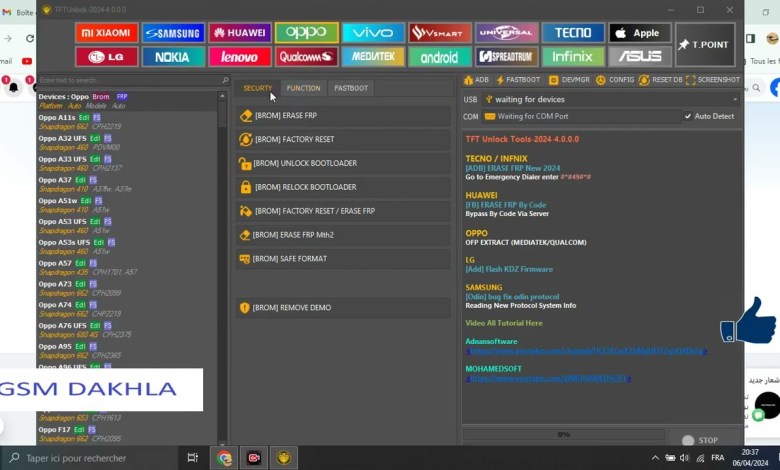Select the Huawei brand button

(x=240, y=33)
